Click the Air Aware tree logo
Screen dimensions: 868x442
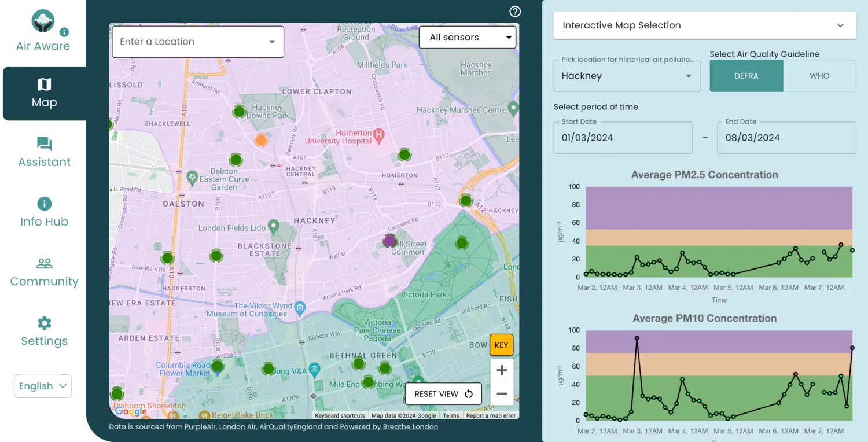[43, 21]
